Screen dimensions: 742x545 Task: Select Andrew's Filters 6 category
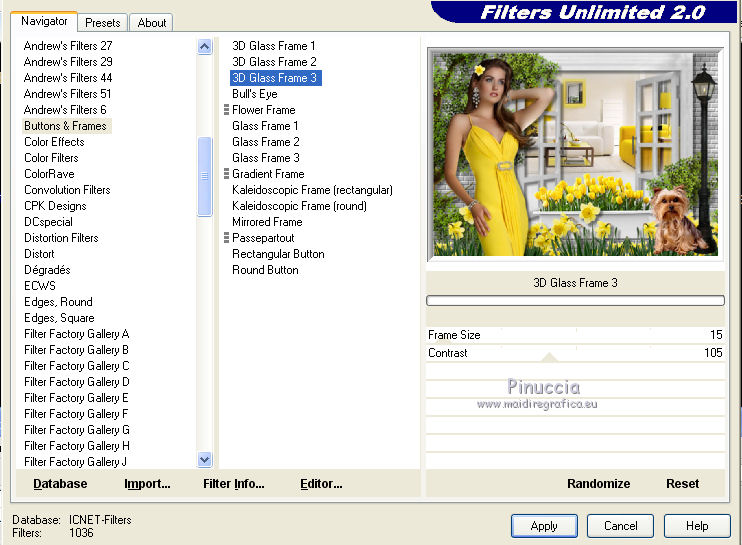tap(65, 110)
